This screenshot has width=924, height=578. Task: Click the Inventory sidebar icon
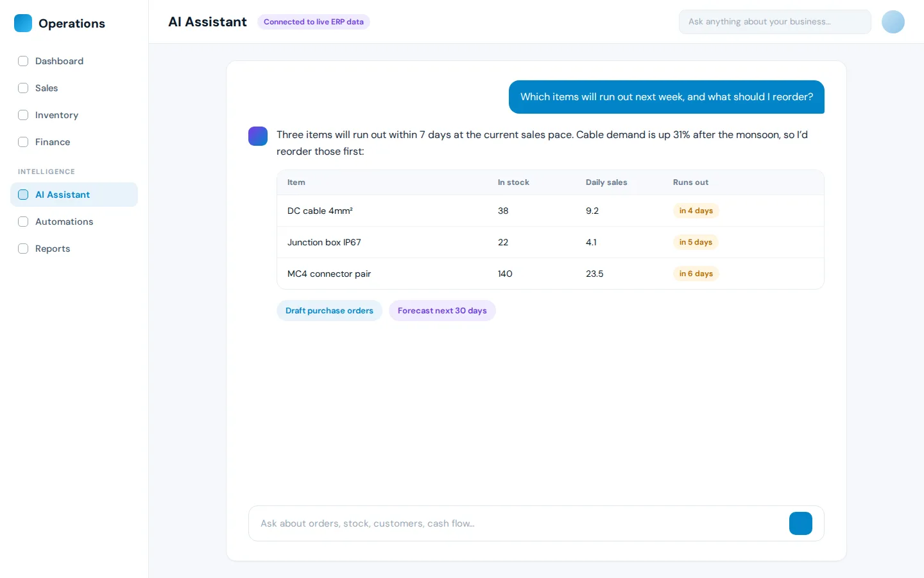tap(23, 115)
